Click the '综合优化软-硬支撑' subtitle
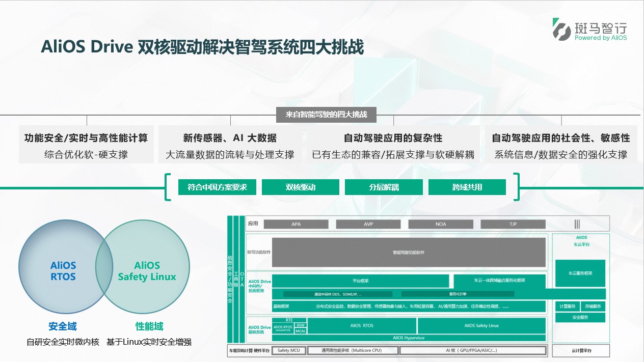Screen dimensions: 644x362 [86, 154]
